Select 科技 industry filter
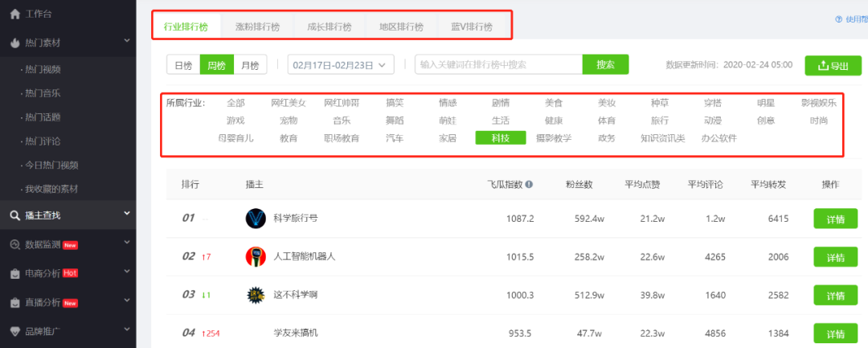 click(501, 137)
